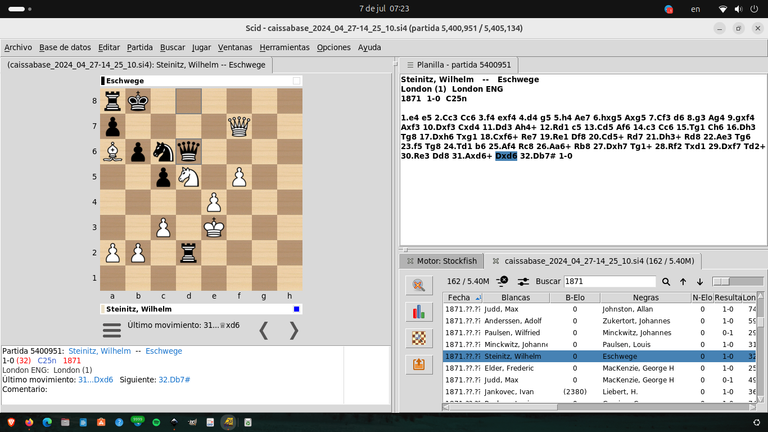The image size is (768, 432).
Task: Click the export games orange icon
Action: 419,364
